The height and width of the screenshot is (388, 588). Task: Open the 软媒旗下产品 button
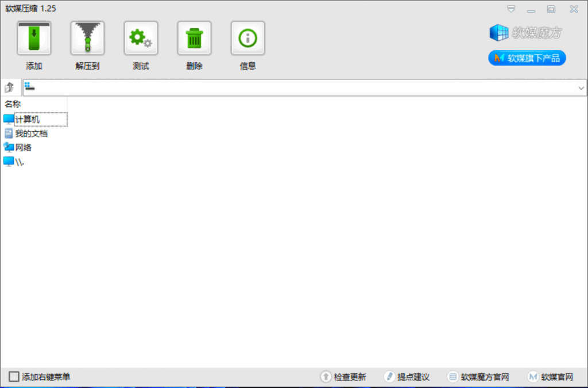(x=527, y=58)
